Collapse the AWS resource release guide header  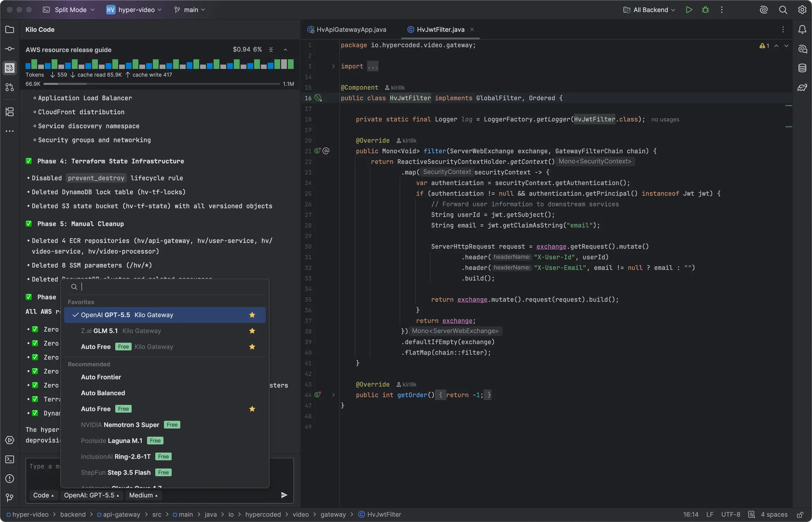coord(285,50)
